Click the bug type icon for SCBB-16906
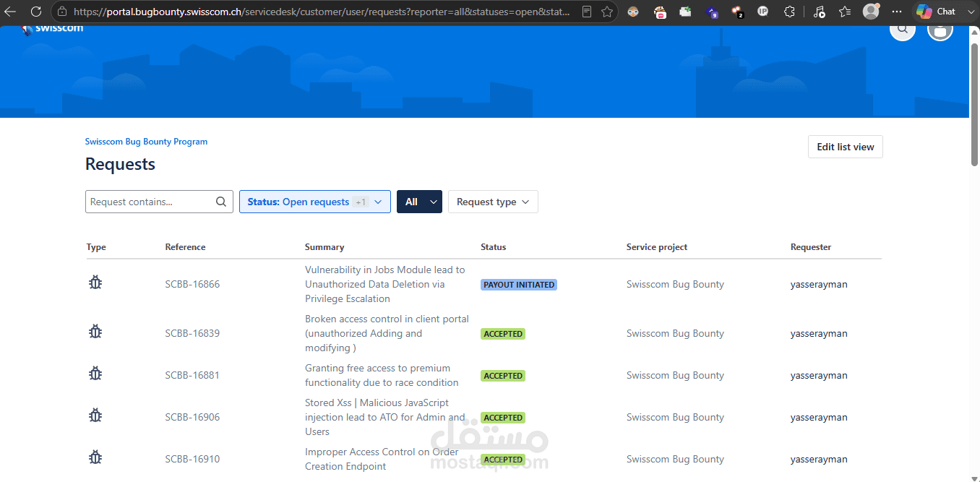980x482 pixels. point(95,416)
